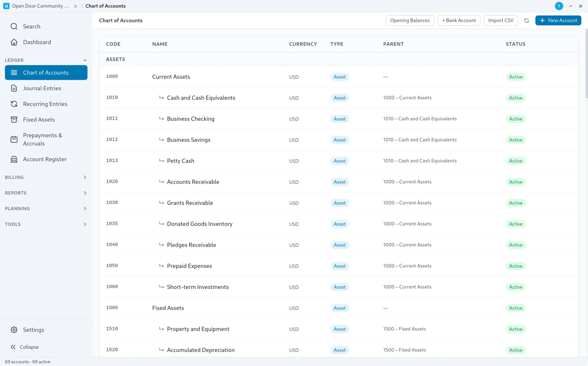
Task: Open the Pledges Receivable account
Action: (338, 245)
